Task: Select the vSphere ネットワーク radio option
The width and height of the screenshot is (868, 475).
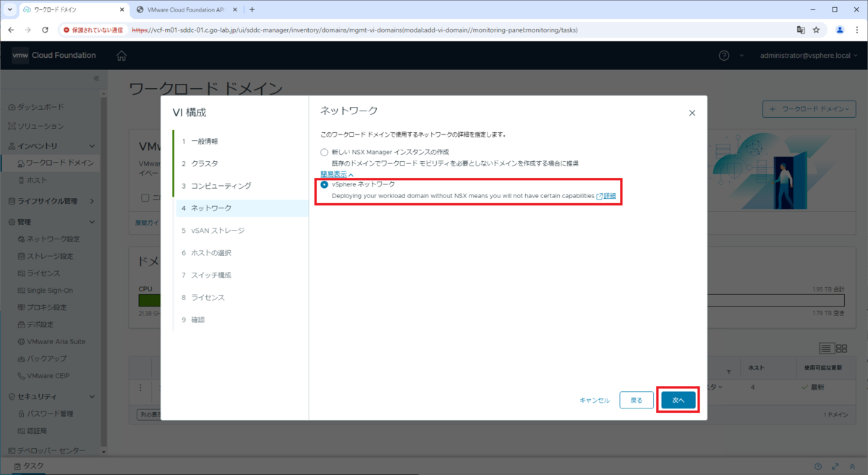Action: pyautogui.click(x=324, y=185)
